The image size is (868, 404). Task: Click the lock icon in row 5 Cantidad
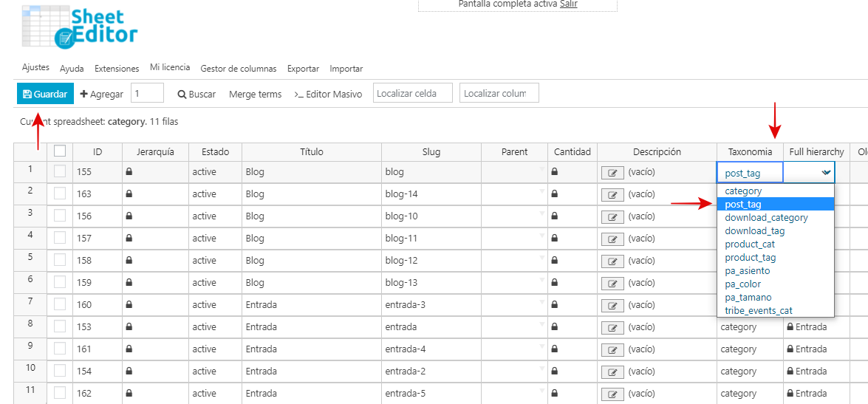pyautogui.click(x=555, y=261)
